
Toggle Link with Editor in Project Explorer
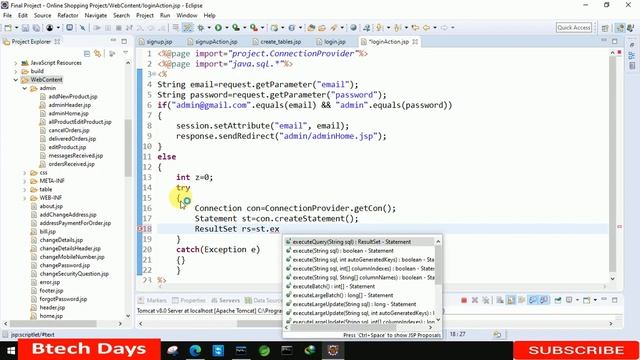click(x=98, y=53)
